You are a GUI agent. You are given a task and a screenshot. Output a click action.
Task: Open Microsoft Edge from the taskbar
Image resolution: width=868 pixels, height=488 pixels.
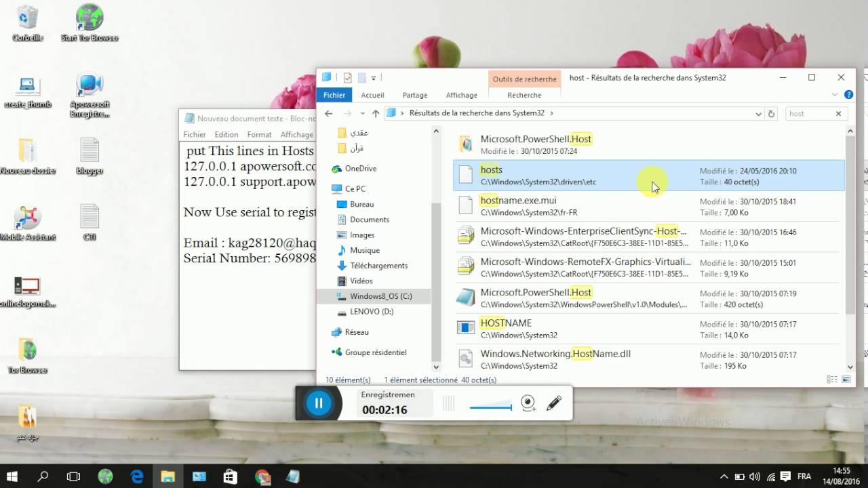coord(136,476)
